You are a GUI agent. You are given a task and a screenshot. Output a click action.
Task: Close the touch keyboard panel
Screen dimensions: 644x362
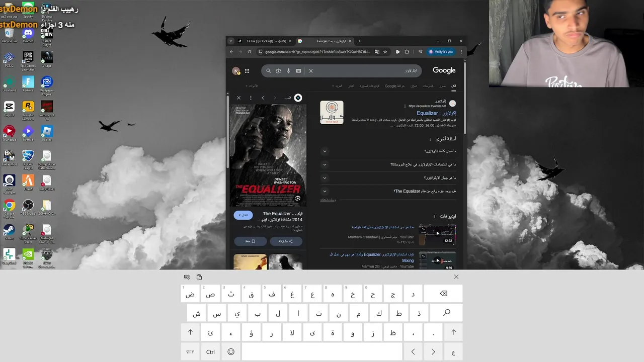[x=456, y=277]
